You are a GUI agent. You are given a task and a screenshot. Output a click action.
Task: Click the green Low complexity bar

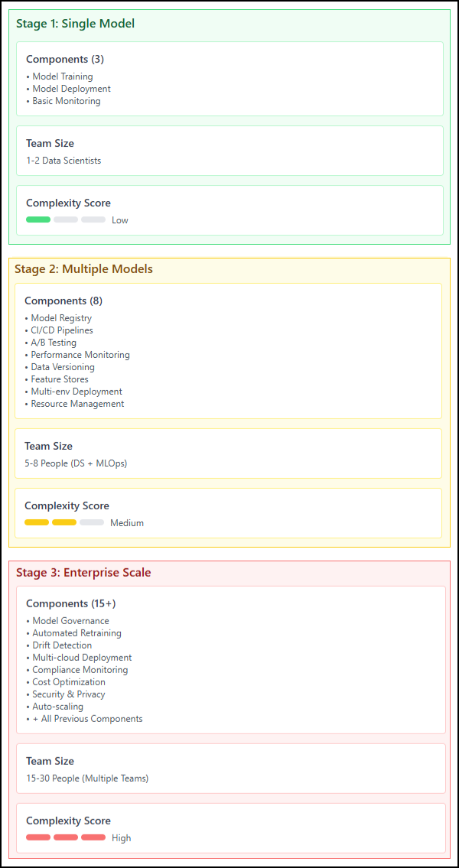click(38, 219)
